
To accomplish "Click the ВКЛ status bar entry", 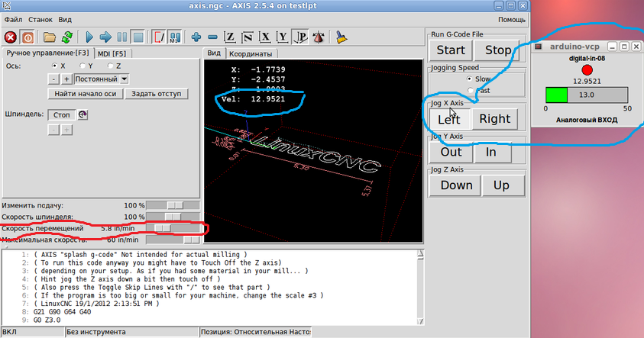I will [x=33, y=332].
